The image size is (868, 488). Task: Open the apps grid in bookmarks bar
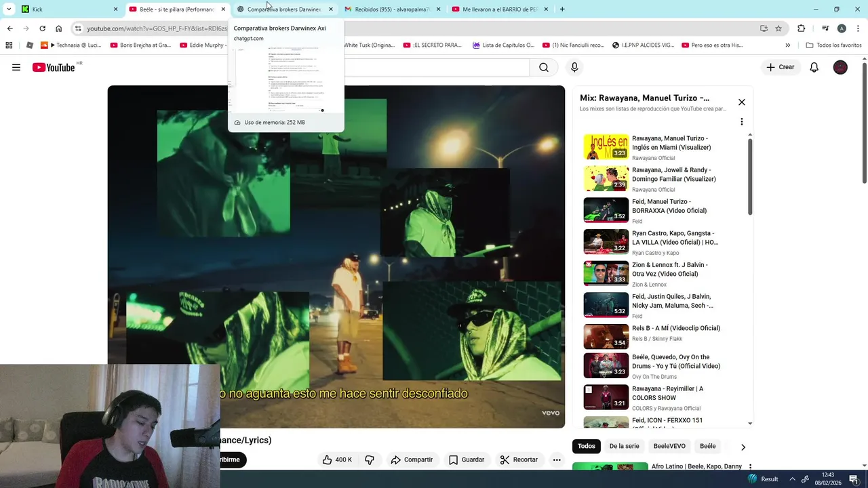(x=9, y=45)
